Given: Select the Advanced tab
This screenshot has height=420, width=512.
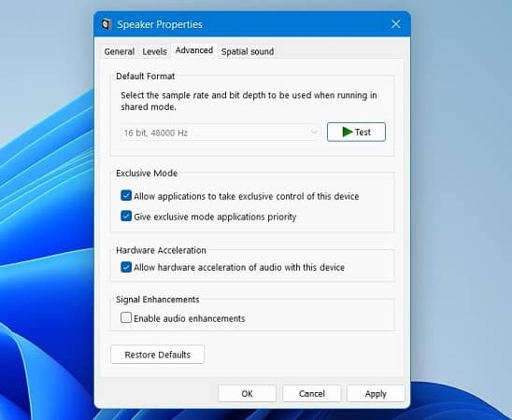Looking at the screenshot, I should pos(194,50).
